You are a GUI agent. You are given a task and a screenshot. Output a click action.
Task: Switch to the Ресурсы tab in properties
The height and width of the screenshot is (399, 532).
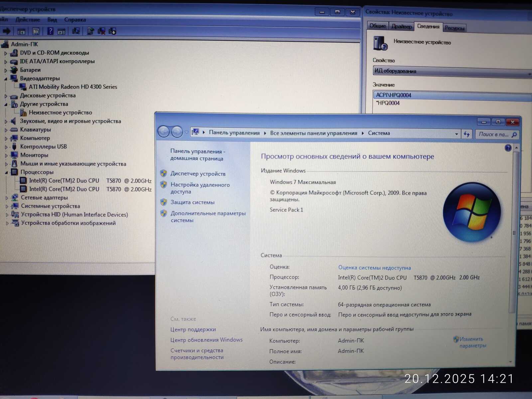[454, 28]
